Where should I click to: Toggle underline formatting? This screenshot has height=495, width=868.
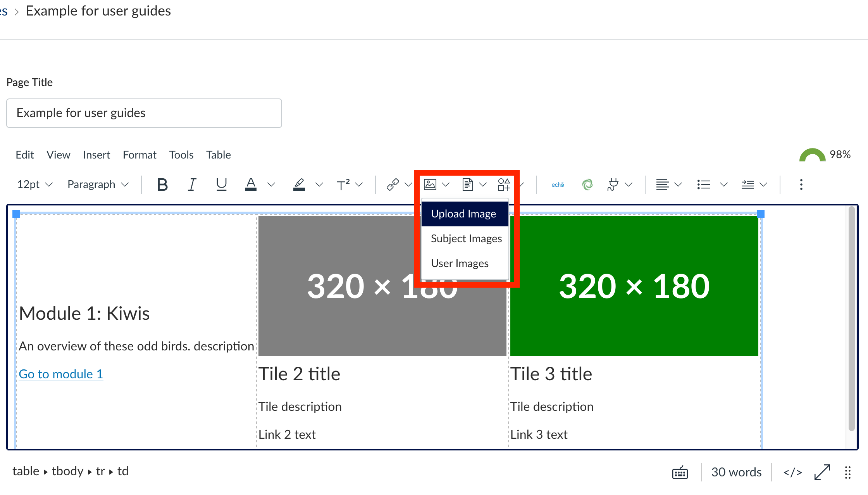(x=221, y=185)
